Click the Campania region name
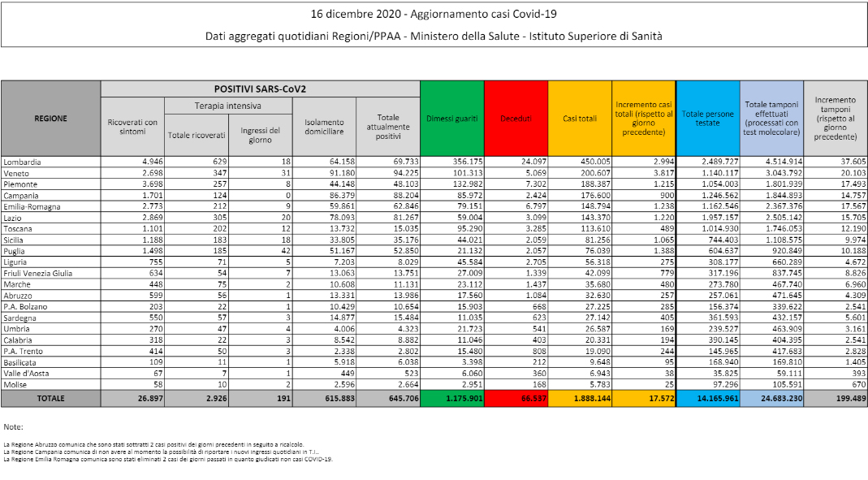The width and height of the screenshot is (868, 480). [51, 196]
